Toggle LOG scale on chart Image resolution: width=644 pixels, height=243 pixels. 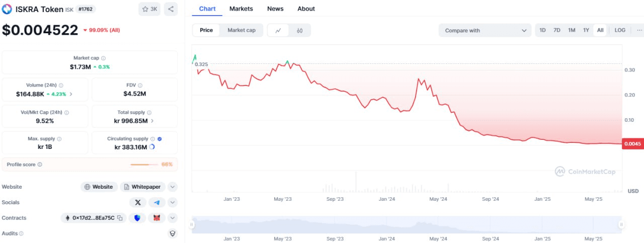(620, 30)
